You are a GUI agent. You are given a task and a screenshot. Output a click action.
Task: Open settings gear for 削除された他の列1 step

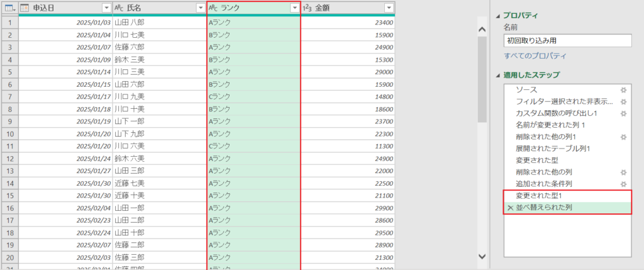pyautogui.click(x=623, y=137)
